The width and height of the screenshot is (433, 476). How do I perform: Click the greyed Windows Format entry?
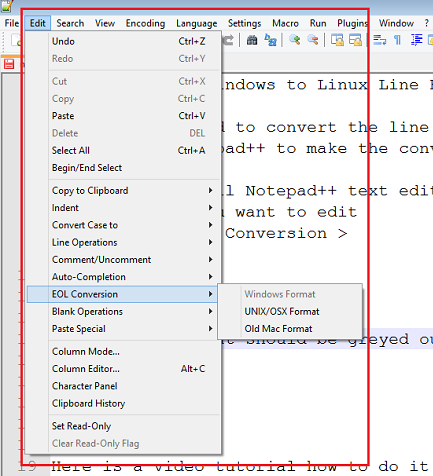tap(290, 294)
